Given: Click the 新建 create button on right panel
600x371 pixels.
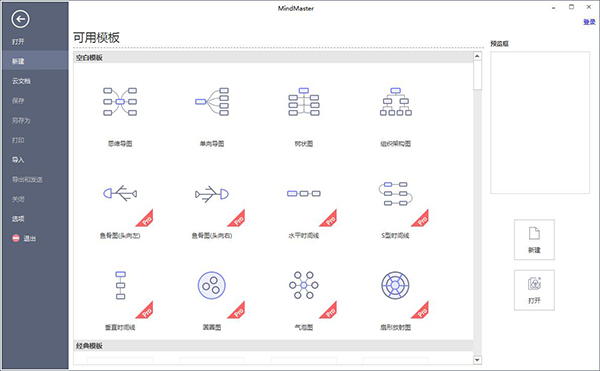Looking at the screenshot, I should tap(534, 240).
